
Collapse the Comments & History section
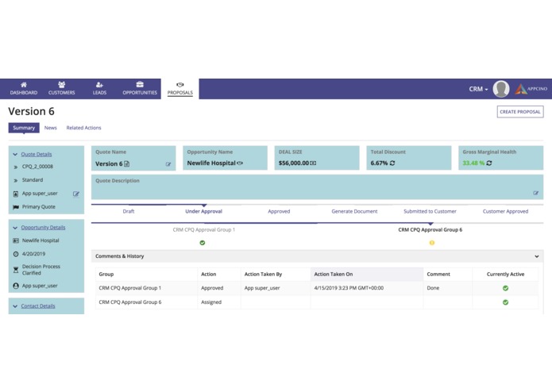pos(536,256)
